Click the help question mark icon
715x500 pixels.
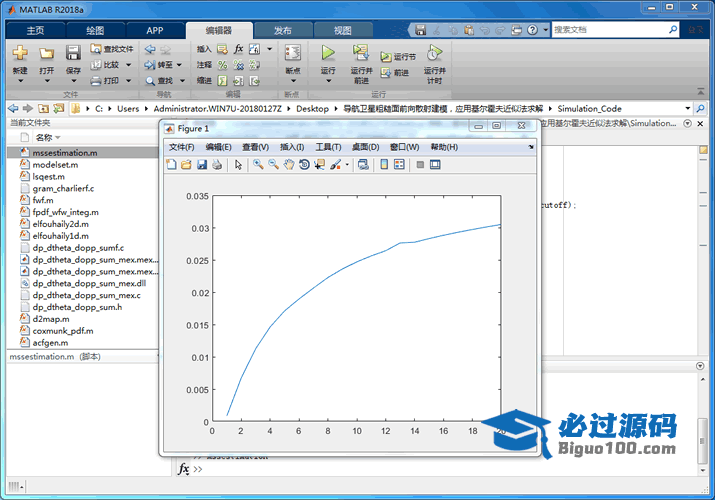(532, 30)
